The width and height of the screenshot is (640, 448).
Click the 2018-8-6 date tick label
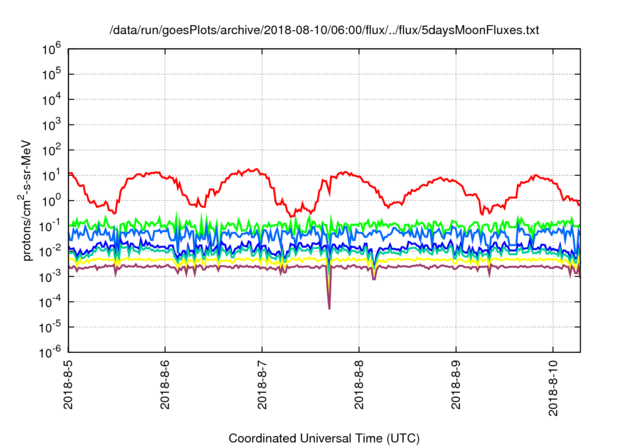pyautogui.click(x=165, y=384)
